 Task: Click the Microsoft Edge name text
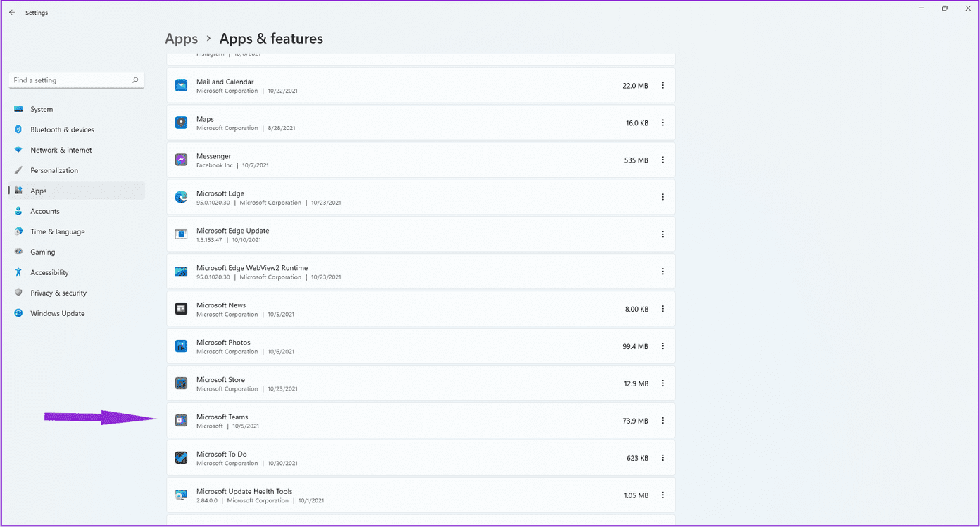click(220, 193)
